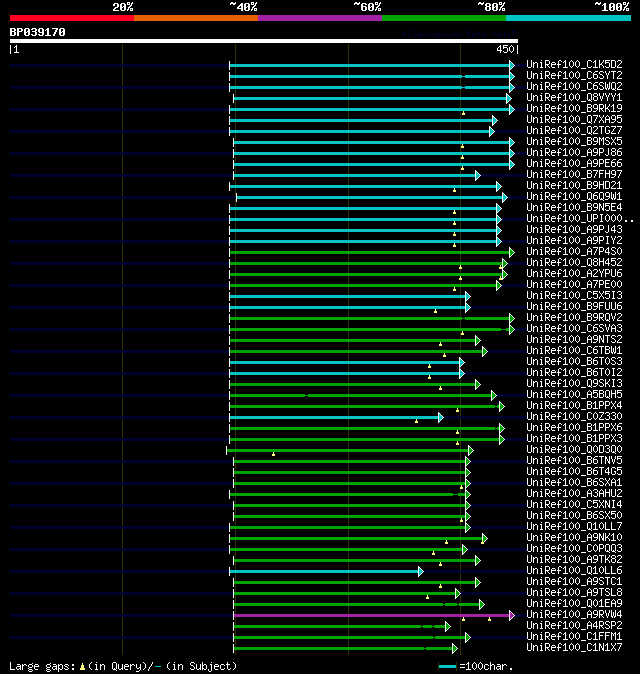
Task: Click the UniRef100_A9NK10 identifier
Action: [x=574, y=538]
